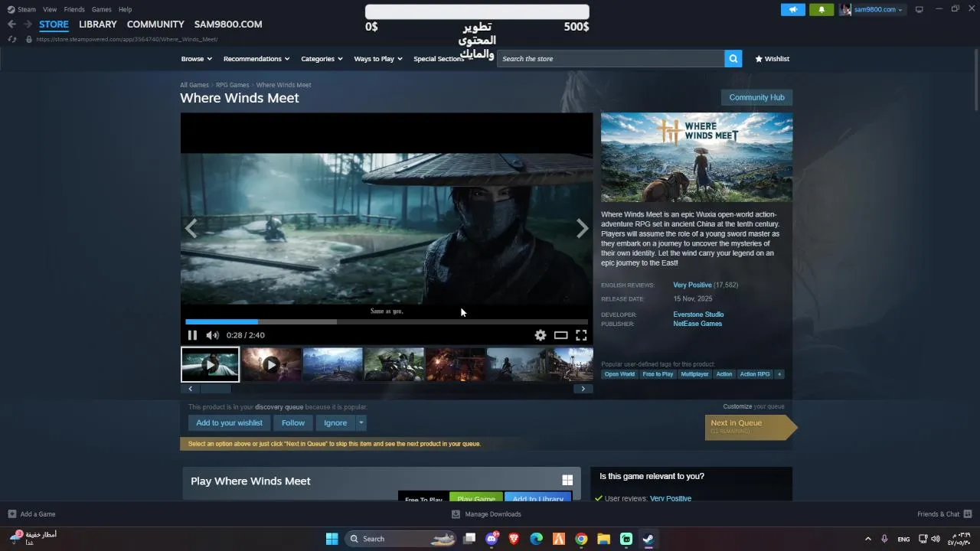Mute the trailer volume speaker icon
Image resolution: width=980 pixels, height=551 pixels.
point(212,335)
